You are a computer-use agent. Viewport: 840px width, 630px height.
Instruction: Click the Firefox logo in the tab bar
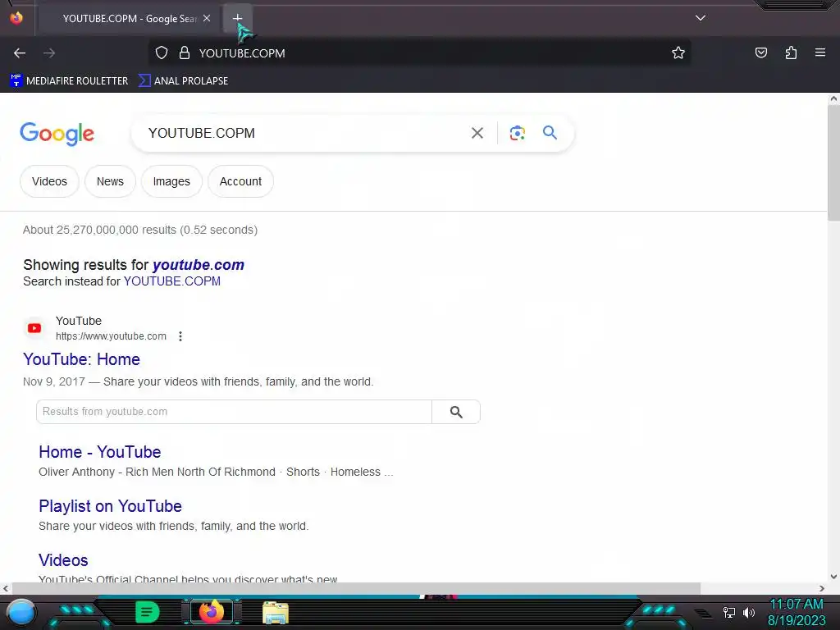coord(16,18)
